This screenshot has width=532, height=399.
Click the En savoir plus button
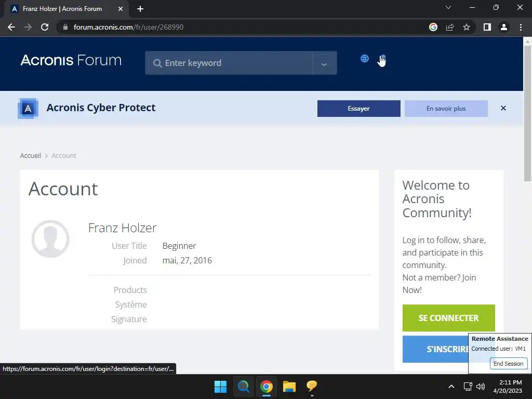point(446,109)
